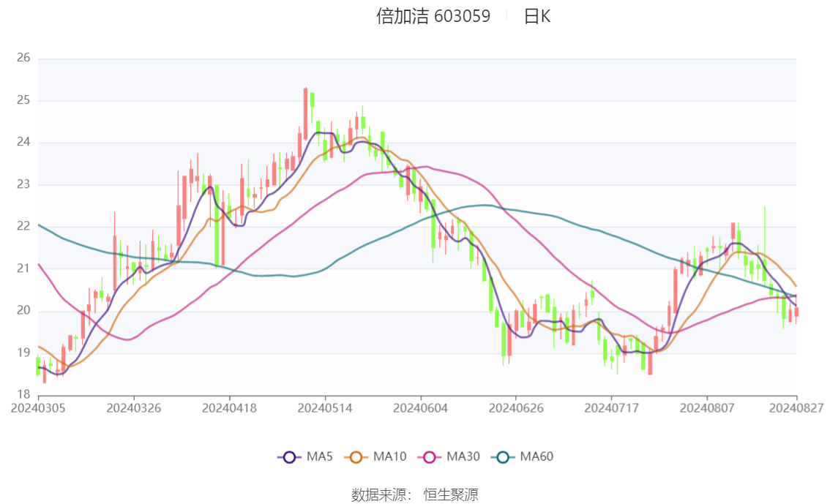Click the data source text 恒生聚源

(x=450, y=495)
